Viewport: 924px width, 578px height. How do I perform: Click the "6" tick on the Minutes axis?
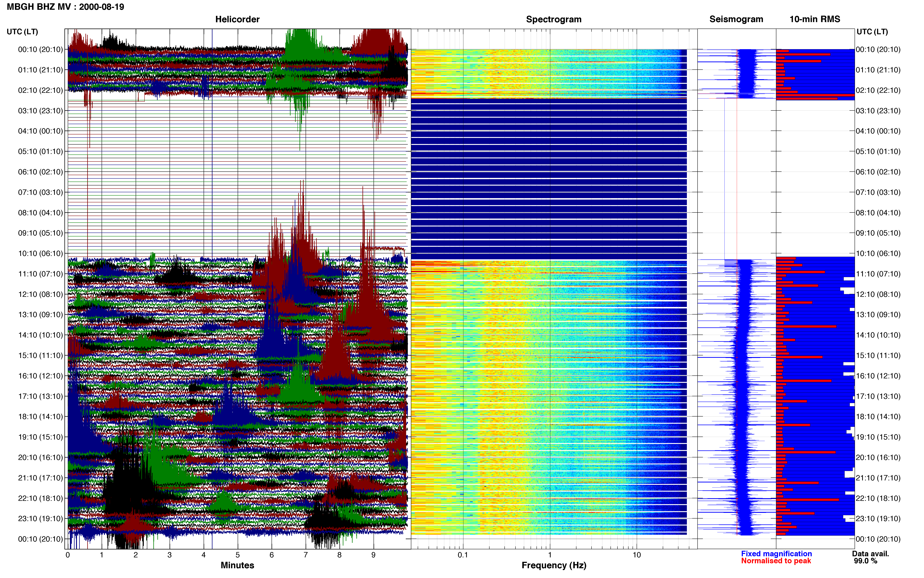(272, 555)
